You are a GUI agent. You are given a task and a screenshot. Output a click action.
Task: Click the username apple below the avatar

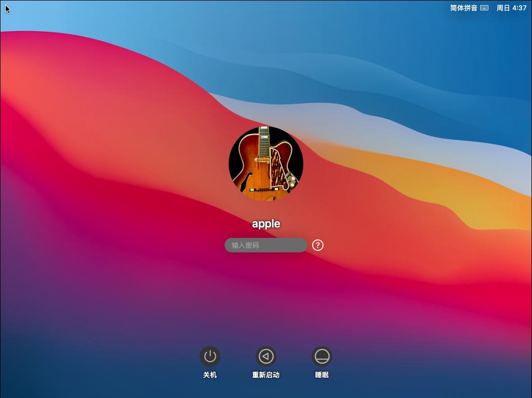(x=265, y=224)
